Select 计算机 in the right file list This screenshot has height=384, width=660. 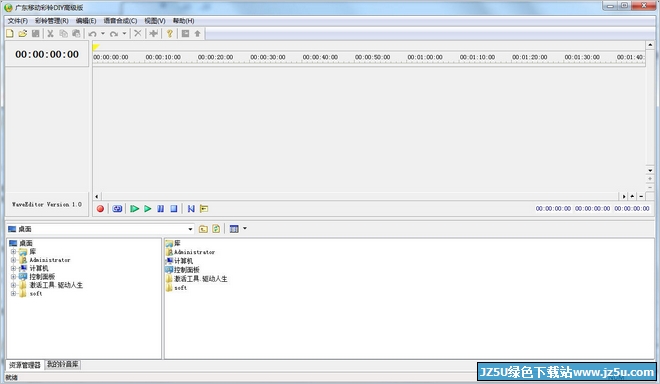pyautogui.click(x=184, y=261)
